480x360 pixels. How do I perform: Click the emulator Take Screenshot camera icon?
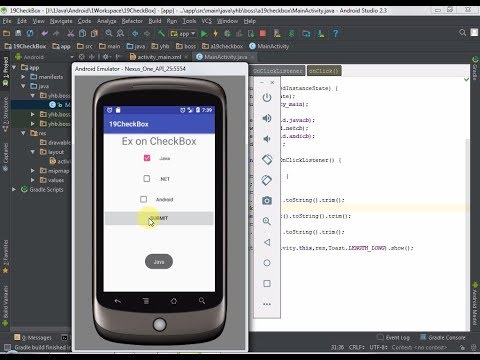267,201
